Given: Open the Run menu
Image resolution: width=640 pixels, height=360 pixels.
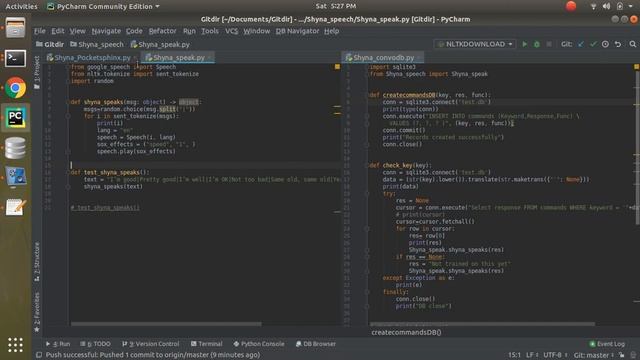Looking at the screenshot, I should (x=189, y=31).
